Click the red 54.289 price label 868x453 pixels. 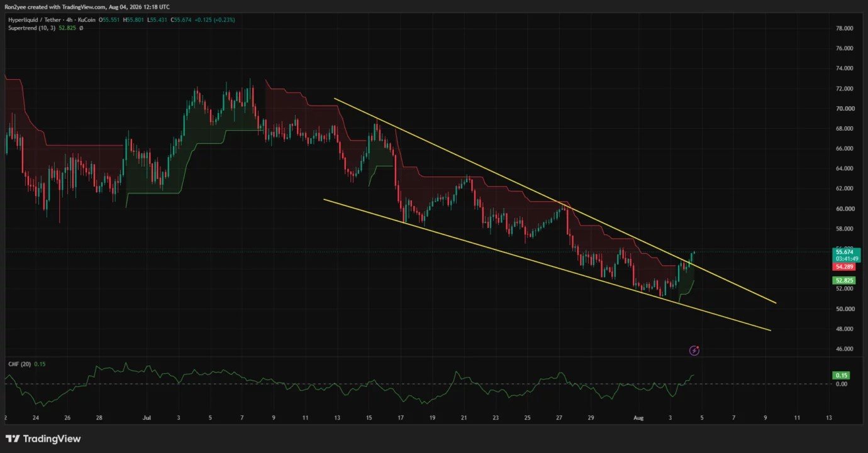pos(844,266)
